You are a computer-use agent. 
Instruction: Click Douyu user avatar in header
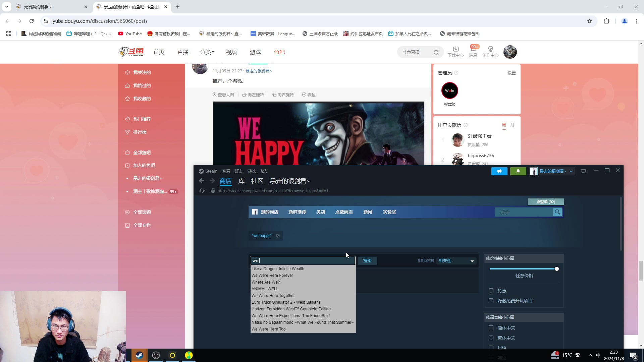tap(510, 52)
